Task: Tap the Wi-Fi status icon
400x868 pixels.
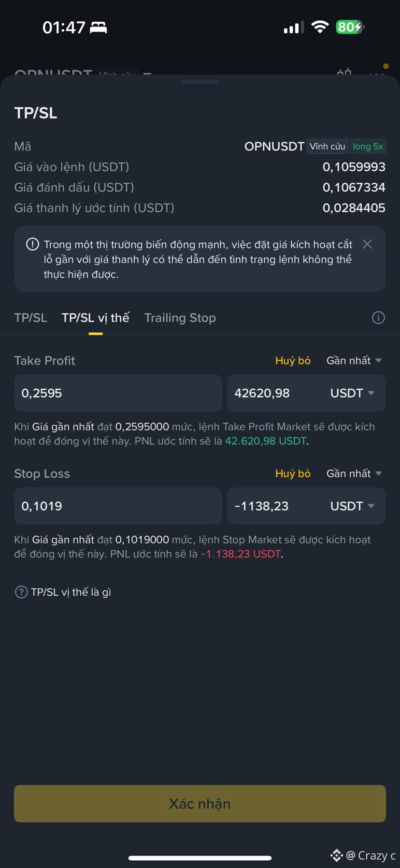Action: coord(319,27)
